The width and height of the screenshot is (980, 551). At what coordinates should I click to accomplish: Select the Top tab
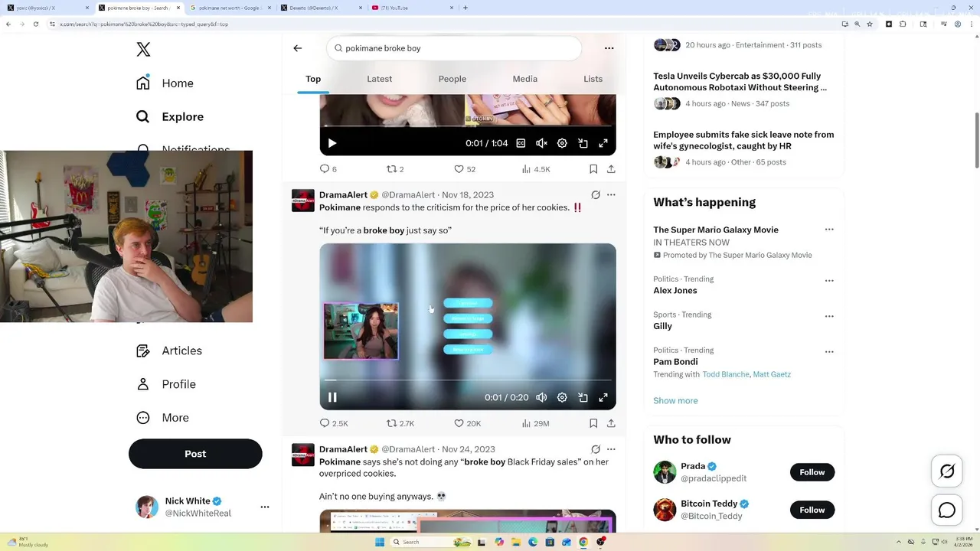point(313,79)
